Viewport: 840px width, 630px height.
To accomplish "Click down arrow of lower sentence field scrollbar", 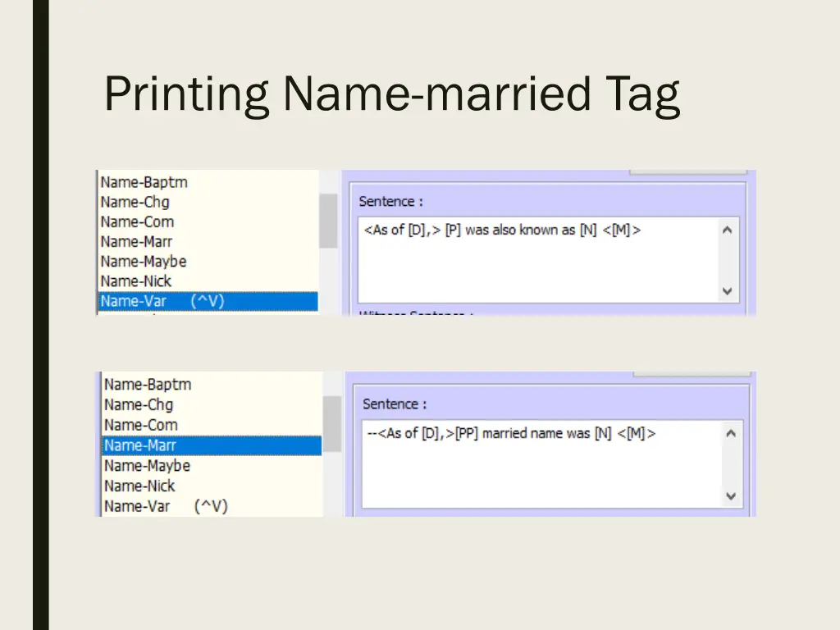I will [731, 496].
